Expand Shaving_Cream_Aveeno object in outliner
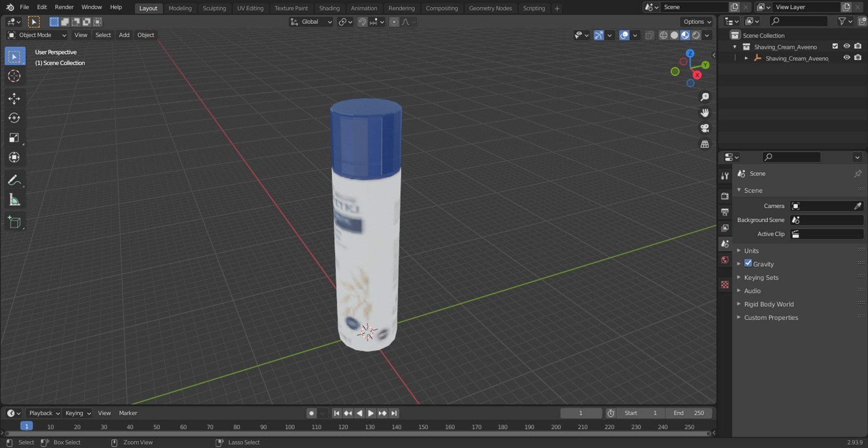 pos(746,58)
